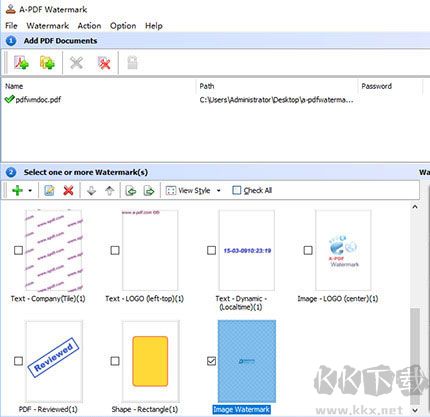This screenshot has height=417, width=430.
Task: Open the Watermark menu
Action: click(48, 26)
